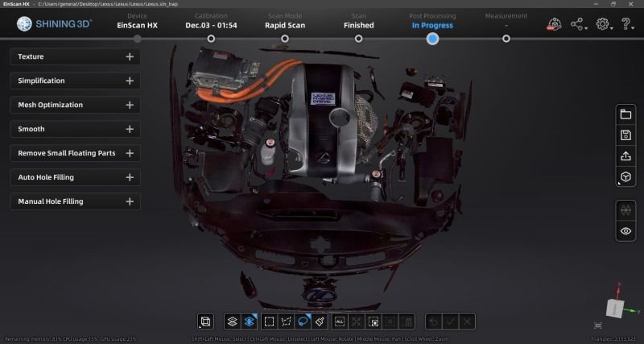Expand the Simplification section
644x344 pixels.
point(75,81)
